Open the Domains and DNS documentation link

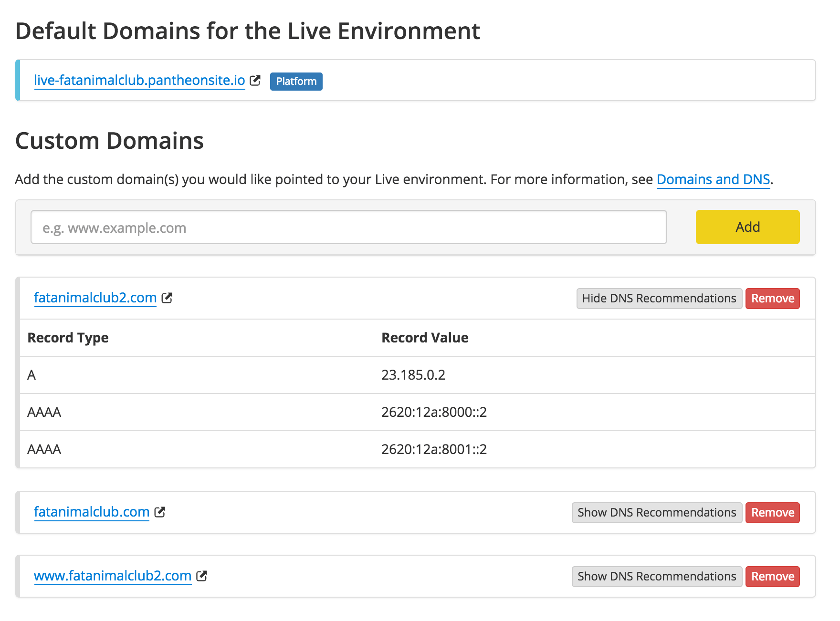(713, 179)
